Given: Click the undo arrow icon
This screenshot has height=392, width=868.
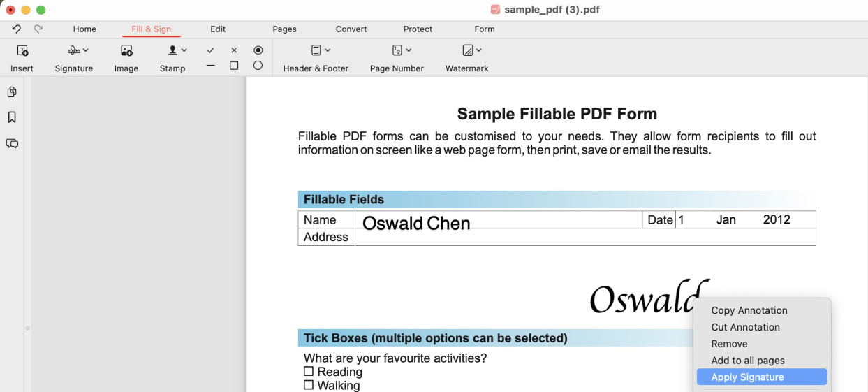Looking at the screenshot, I should click(x=16, y=29).
